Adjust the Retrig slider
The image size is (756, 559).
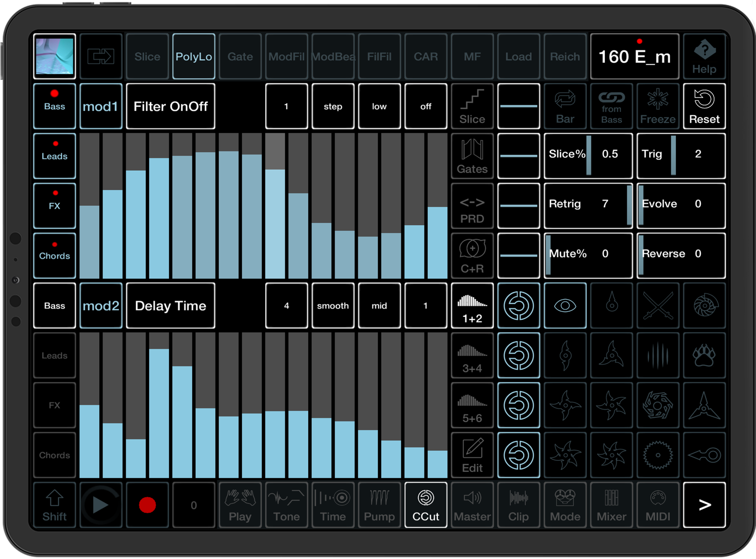[x=588, y=205]
